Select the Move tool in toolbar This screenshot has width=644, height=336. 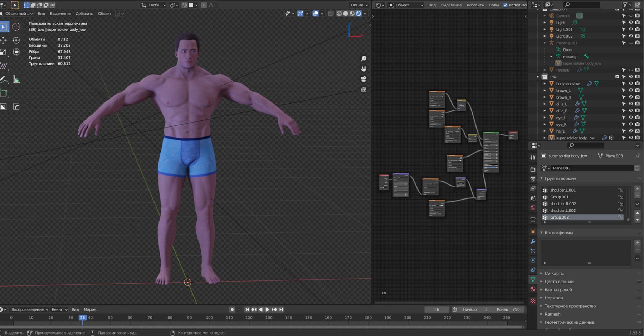point(4,40)
